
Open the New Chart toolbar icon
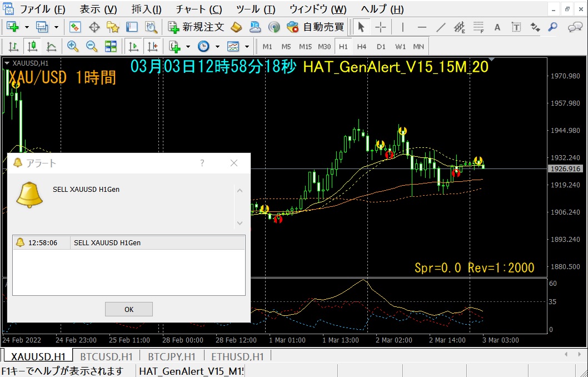point(13,27)
